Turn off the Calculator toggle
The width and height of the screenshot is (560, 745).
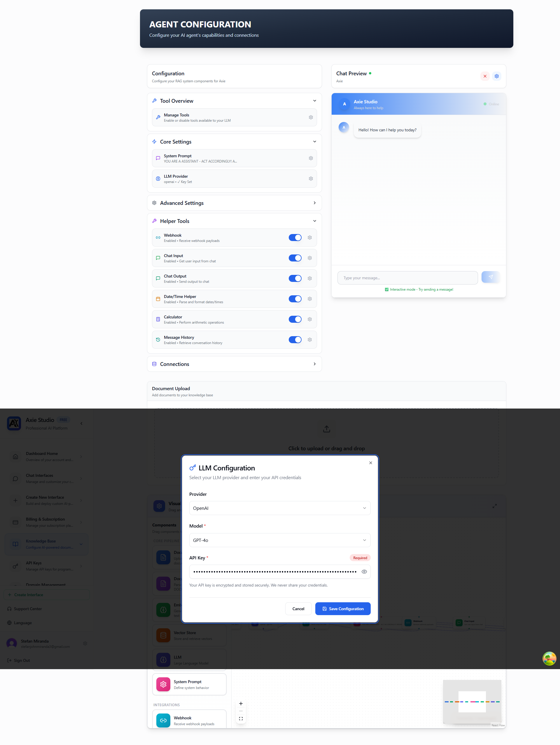coord(295,319)
